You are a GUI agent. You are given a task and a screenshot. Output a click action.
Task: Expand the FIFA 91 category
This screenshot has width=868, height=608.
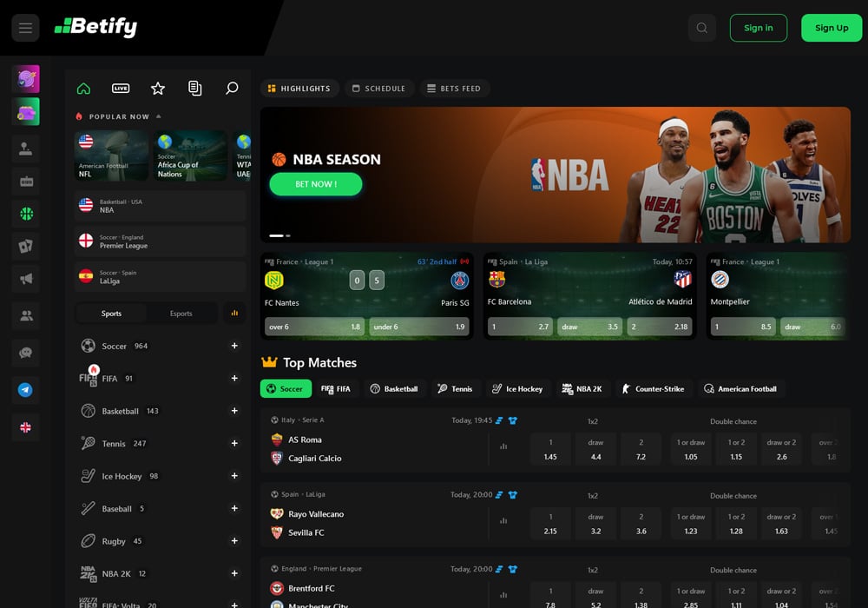(234, 378)
